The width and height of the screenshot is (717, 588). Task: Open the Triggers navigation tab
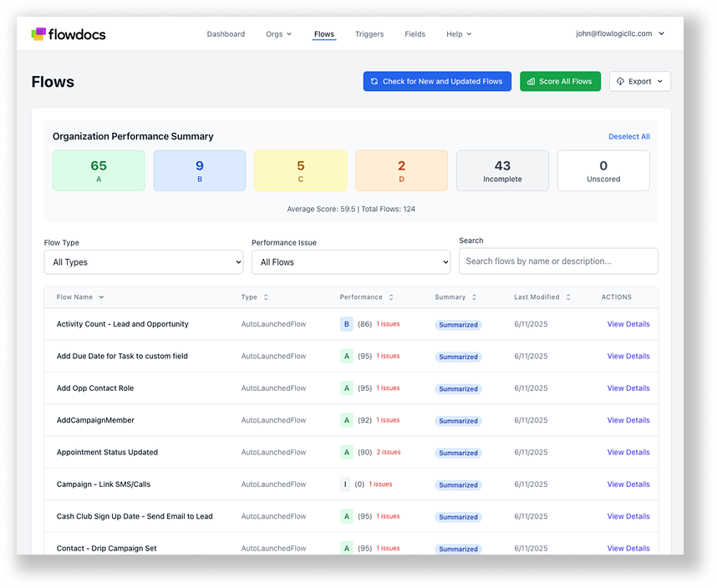(369, 33)
